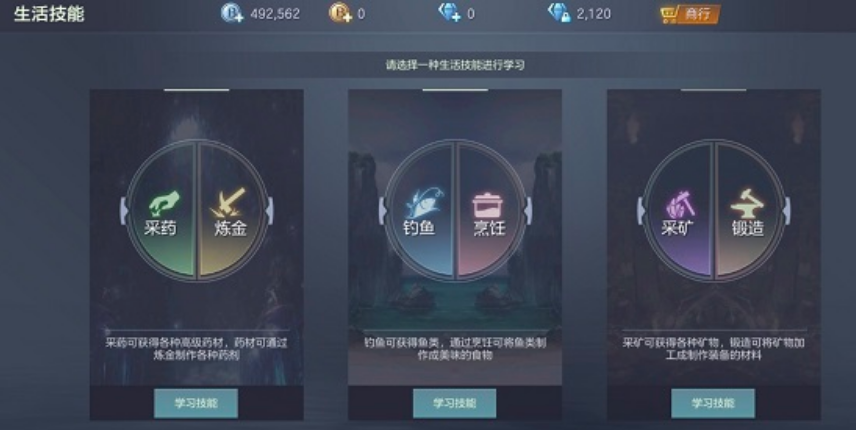Select the alchemy (炼金) hammer icon
The image size is (856, 430).
[229, 204]
